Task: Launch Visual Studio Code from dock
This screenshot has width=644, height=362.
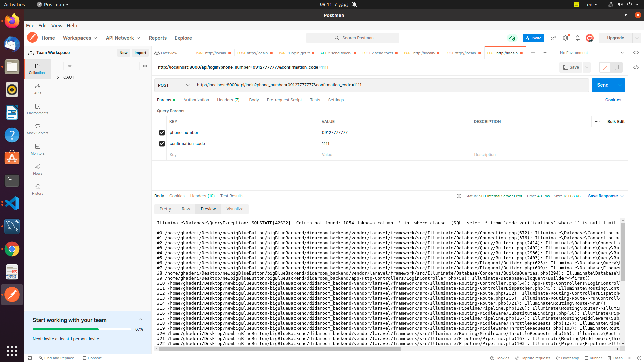Action: [x=12, y=203]
